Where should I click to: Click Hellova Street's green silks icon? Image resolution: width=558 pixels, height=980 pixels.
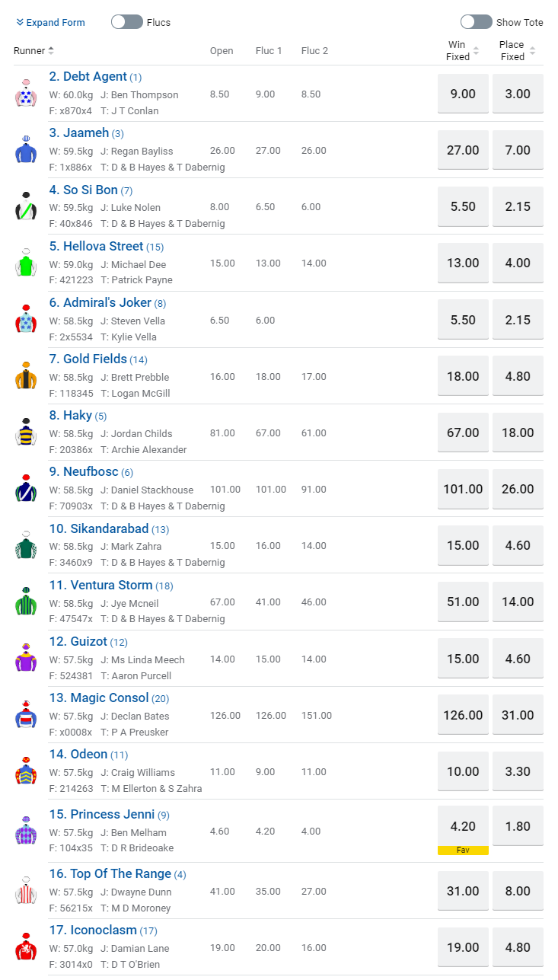tap(26, 263)
